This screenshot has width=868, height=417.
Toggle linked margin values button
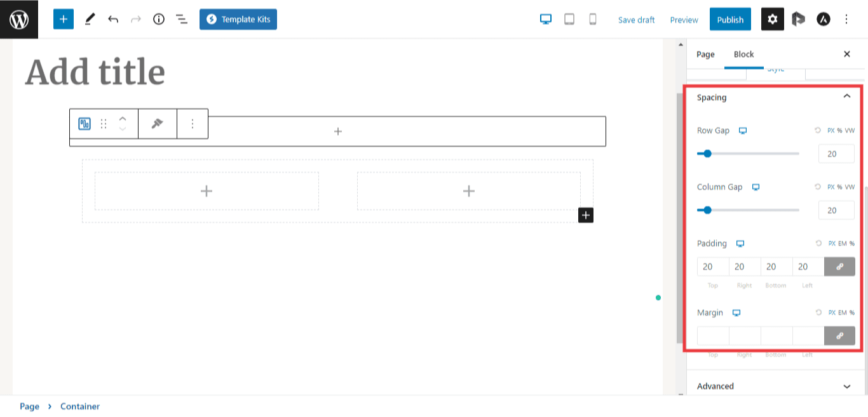click(x=839, y=336)
